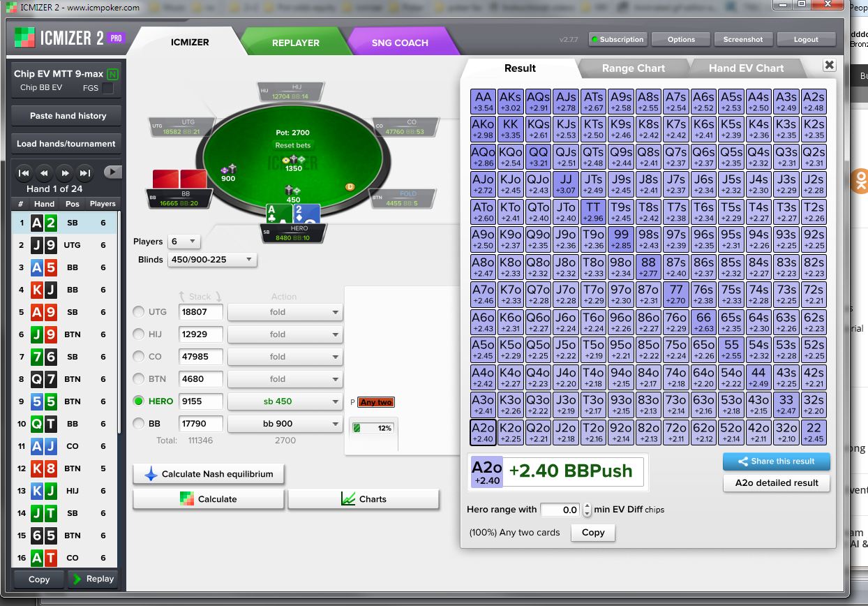Click the Replay button below hand list

93,579
